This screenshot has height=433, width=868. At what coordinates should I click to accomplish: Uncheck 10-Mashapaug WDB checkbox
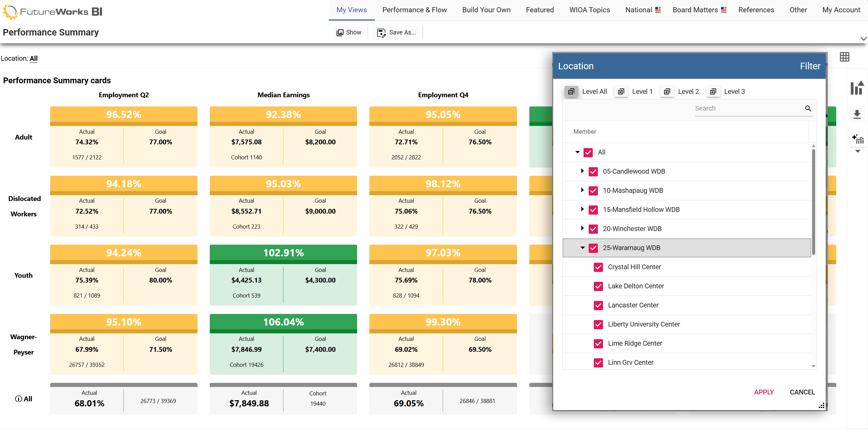point(593,191)
